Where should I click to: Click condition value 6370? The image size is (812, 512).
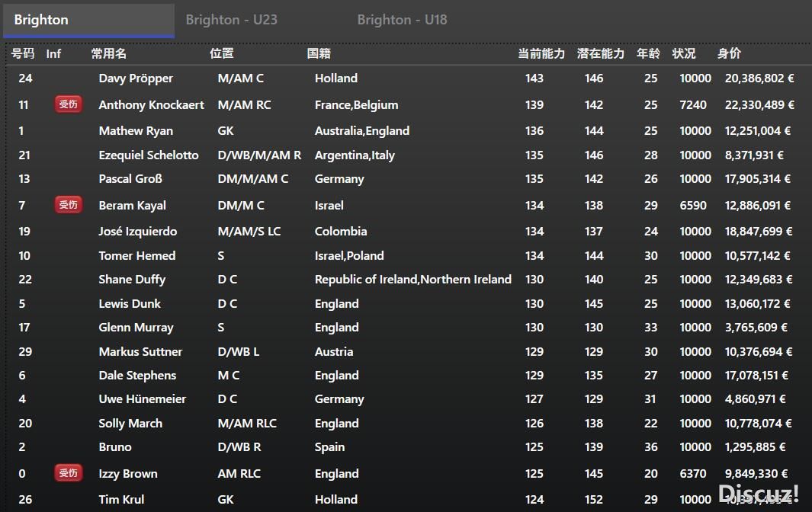693,473
